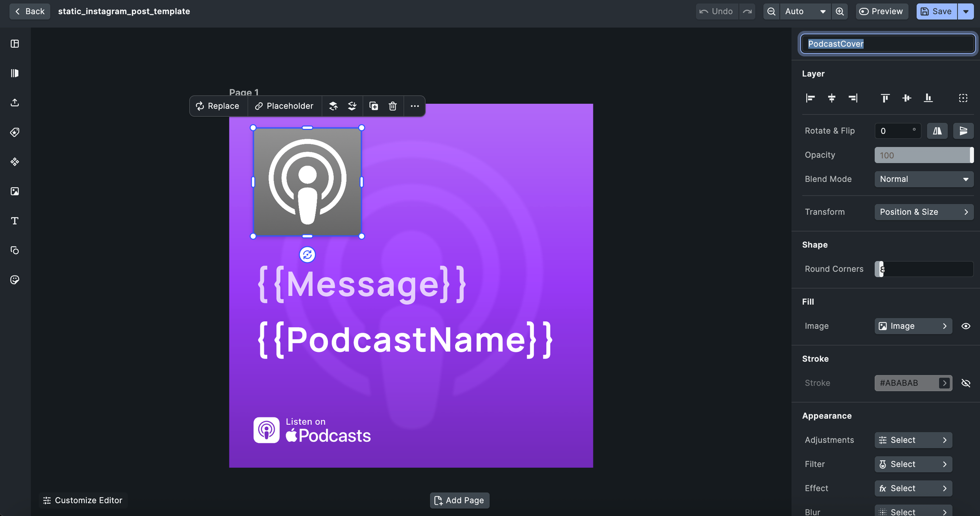
Task: Expand Blur Select options
Action: [913, 511]
